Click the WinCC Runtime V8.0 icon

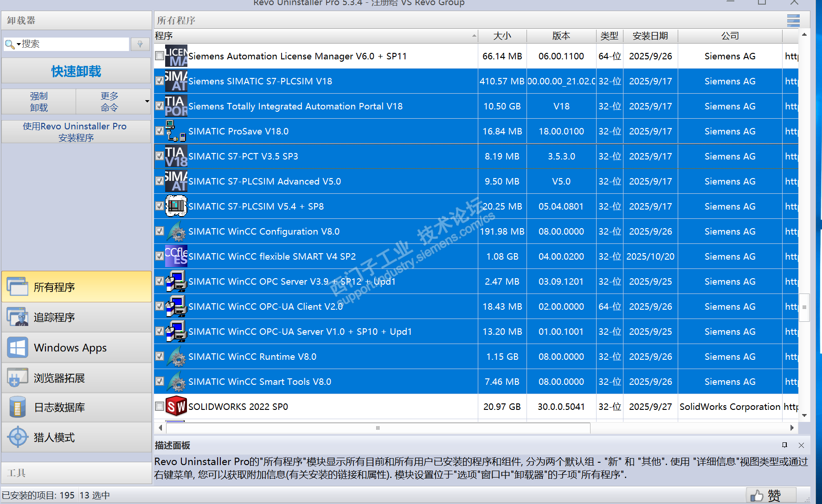tap(176, 357)
